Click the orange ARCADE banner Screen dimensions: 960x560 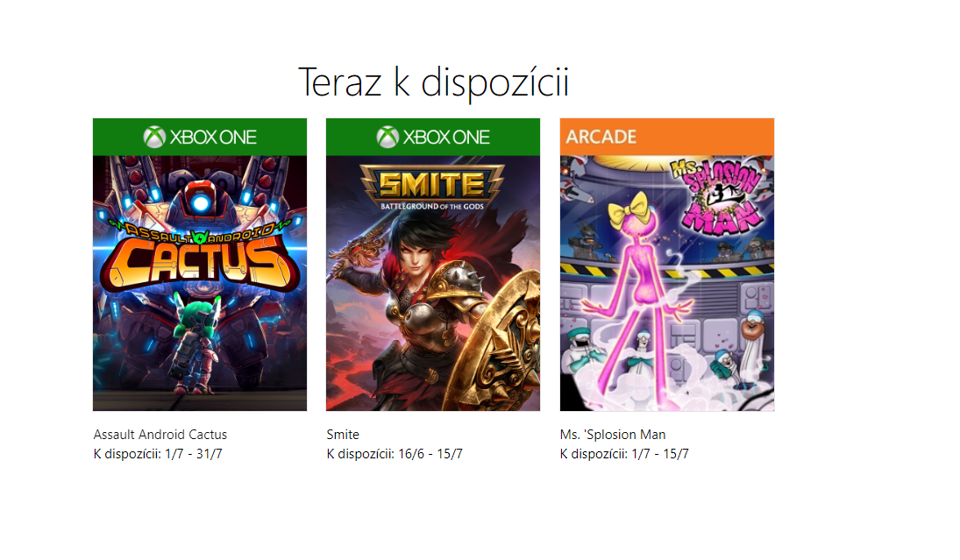[x=666, y=137]
